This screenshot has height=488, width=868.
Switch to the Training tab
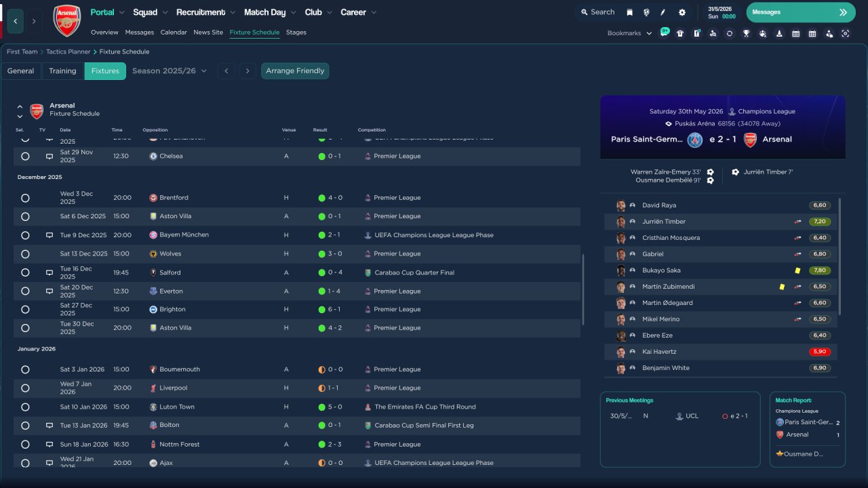tap(62, 71)
